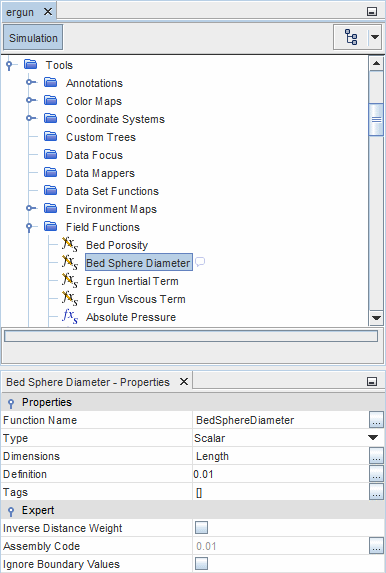Switch to the ergun tab

tap(20, 12)
